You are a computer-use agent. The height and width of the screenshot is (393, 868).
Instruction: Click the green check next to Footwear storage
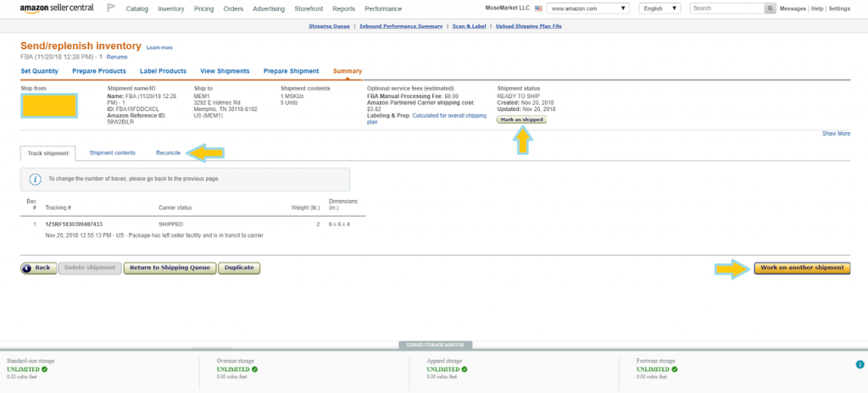click(x=674, y=368)
